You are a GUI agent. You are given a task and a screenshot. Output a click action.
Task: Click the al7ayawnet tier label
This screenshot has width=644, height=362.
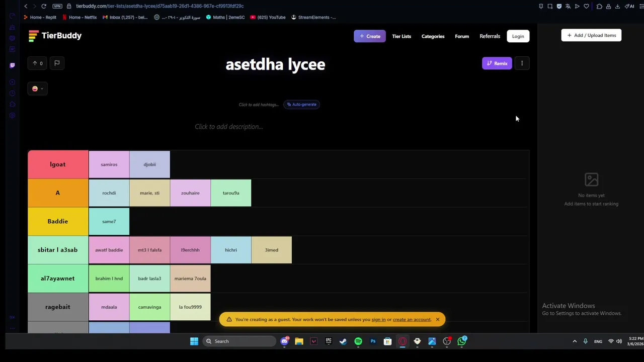58,279
